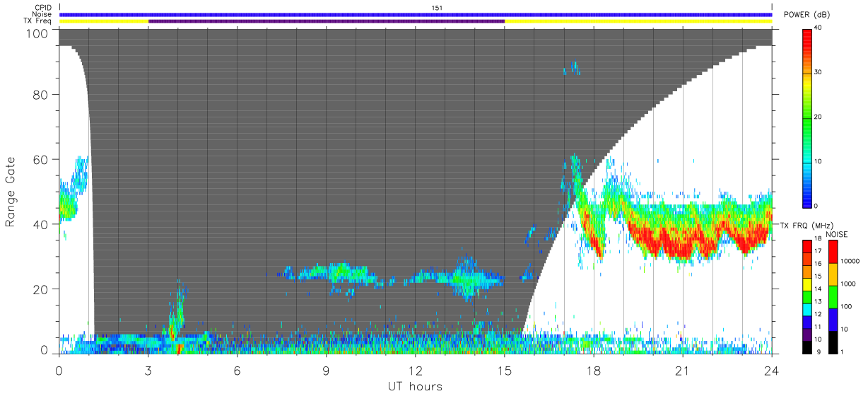Click the 6 tick on UT hours axis
This screenshot has width=868, height=401.
pyautogui.click(x=237, y=370)
